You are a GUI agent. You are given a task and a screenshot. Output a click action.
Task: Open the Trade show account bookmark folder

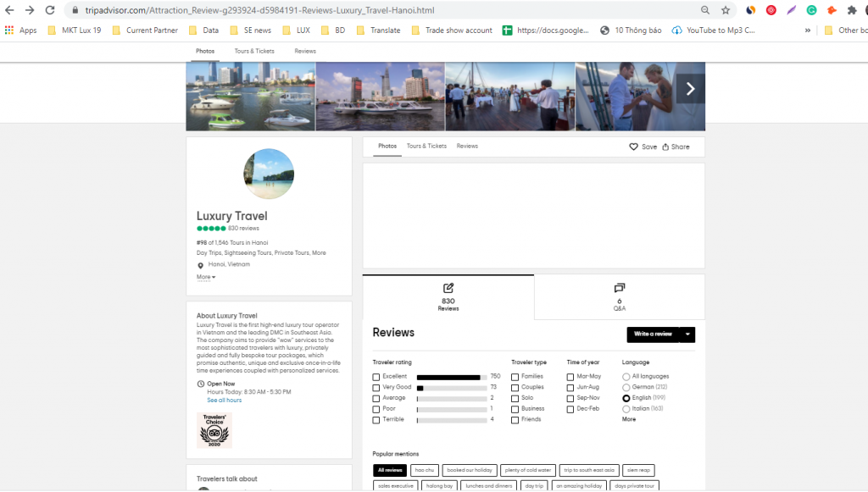tap(452, 30)
